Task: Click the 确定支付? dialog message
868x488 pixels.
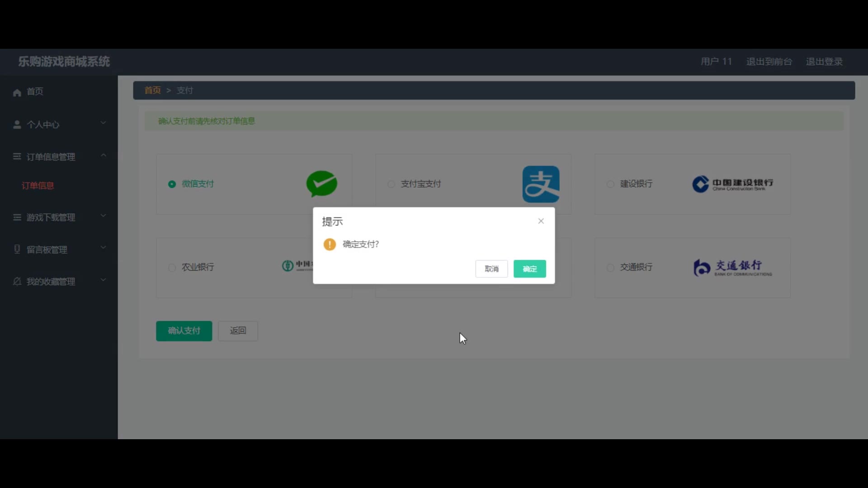Action: pyautogui.click(x=361, y=244)
